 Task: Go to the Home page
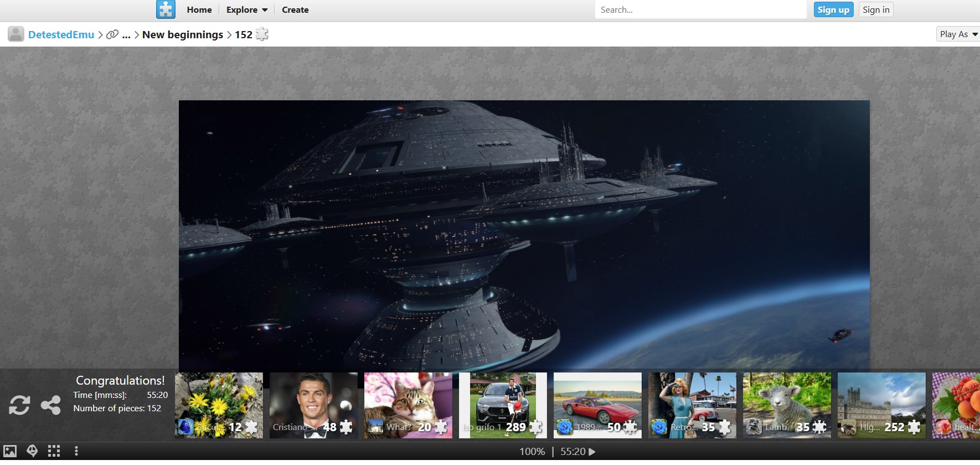coord(199,10)
